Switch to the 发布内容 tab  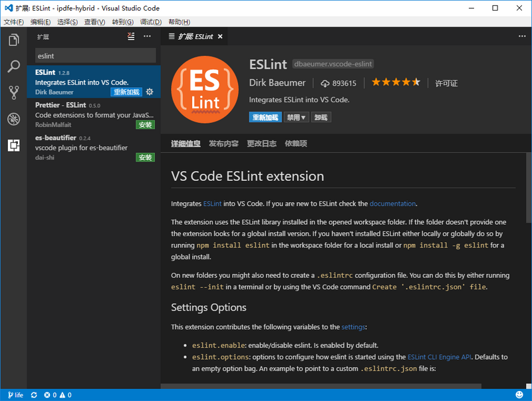point(223,144)
